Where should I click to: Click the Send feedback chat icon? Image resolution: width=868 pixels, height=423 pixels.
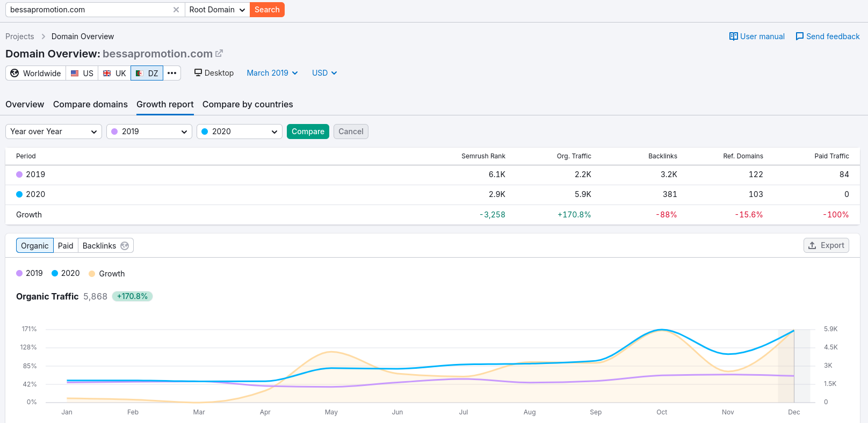tap(800, 37)
